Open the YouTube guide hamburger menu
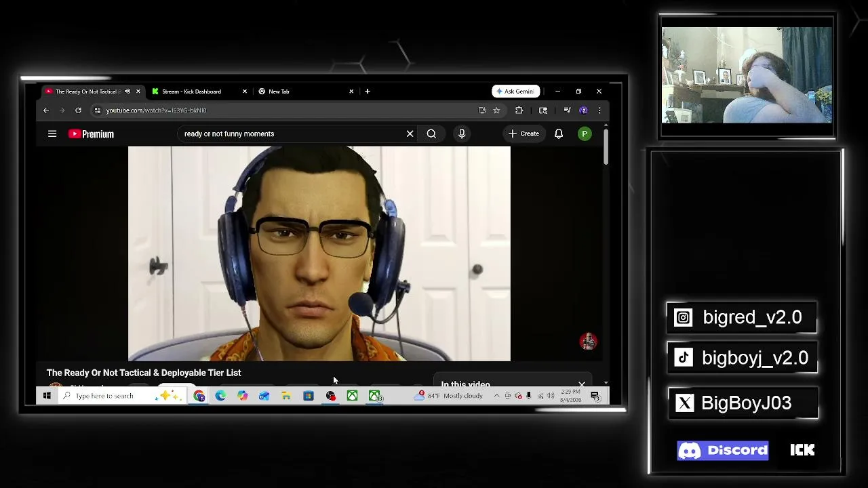 [x=52, y=134]
